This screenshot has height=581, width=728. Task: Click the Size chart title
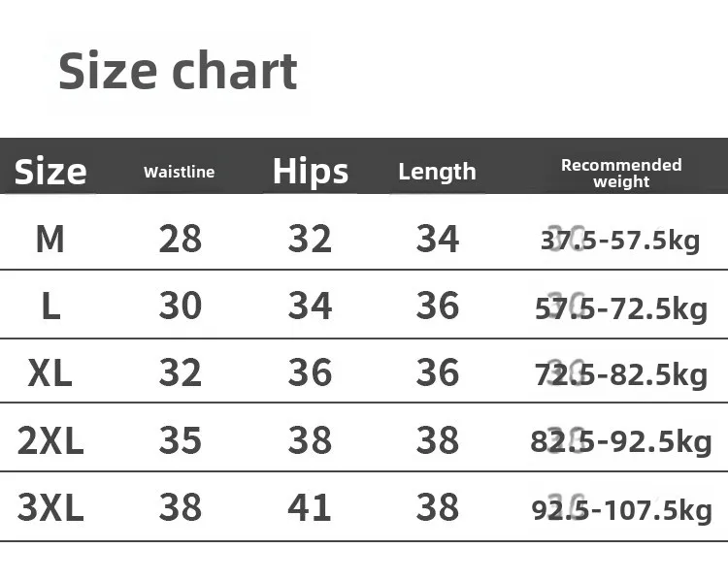click(x=178, y=71)
